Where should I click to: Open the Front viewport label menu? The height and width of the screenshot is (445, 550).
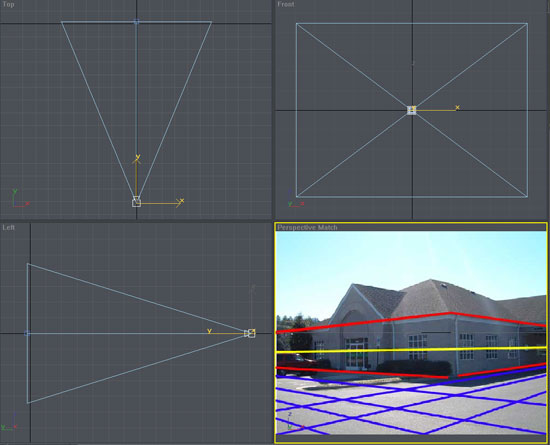point(286,4)
